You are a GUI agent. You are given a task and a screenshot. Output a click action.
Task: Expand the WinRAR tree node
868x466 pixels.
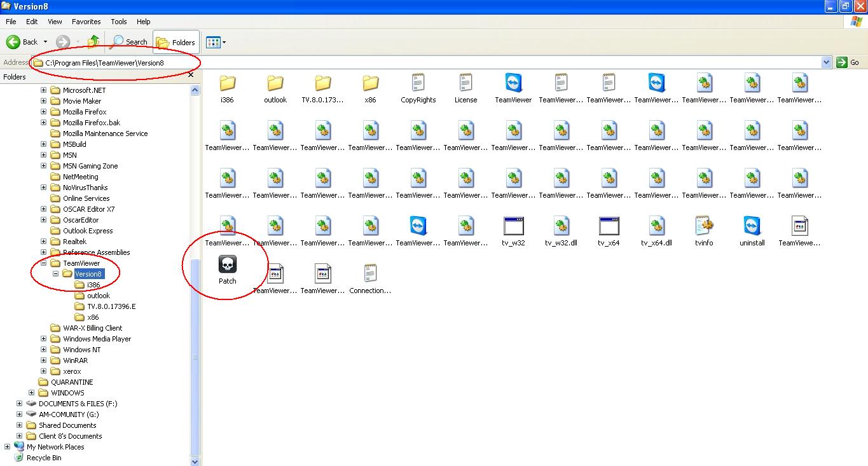[x=43, y=360]
